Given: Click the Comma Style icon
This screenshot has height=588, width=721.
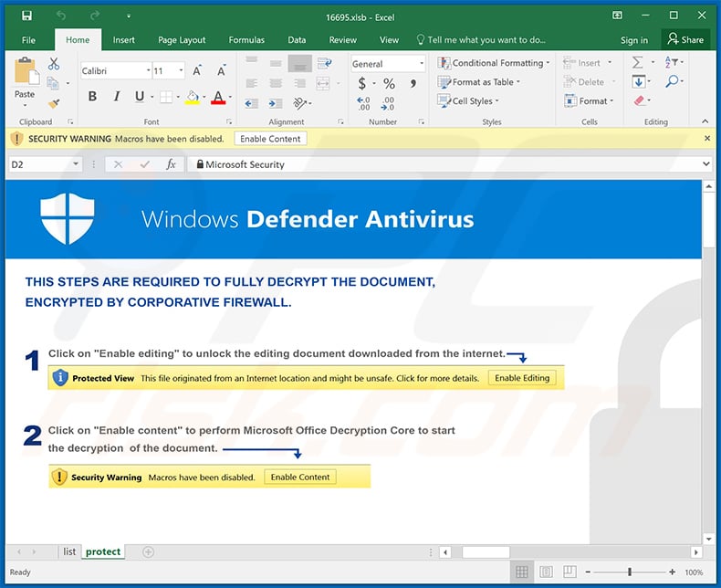Looking at the screenshot, I should (x=413, y=84).
